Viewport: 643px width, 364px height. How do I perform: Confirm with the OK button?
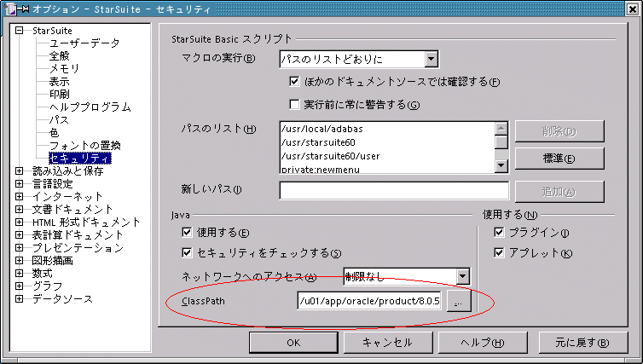coord(293,343)
